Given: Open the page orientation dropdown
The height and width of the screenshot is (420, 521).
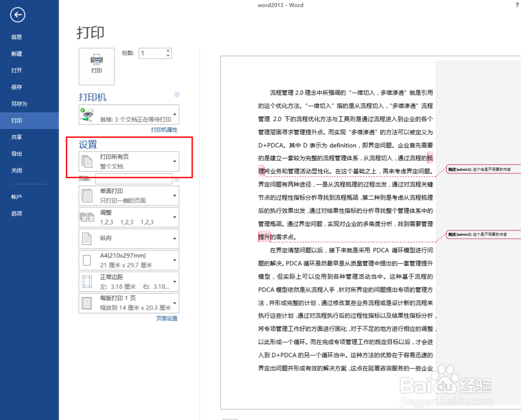Looking at the screenshot, I should 174,238.
